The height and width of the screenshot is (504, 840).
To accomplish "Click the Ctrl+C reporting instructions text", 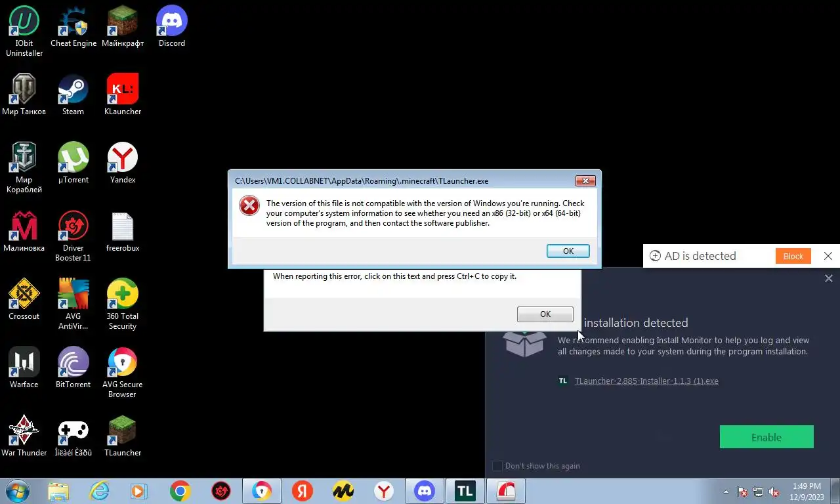I will (x=394, y=276).
